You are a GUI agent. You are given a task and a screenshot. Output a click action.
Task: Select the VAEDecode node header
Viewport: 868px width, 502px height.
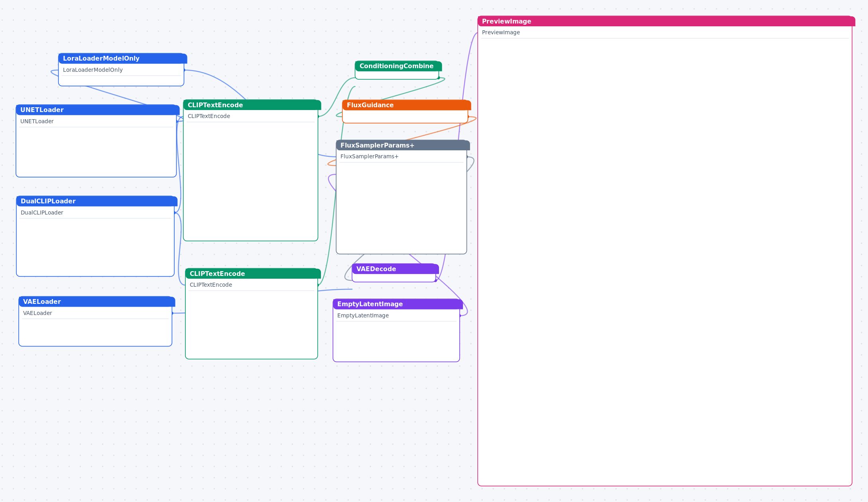point(395,269)
